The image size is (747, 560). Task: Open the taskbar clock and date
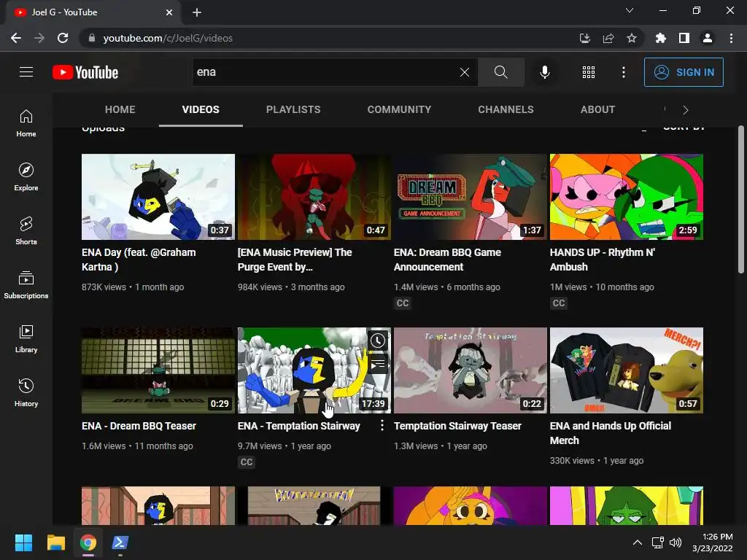point(712,542)
